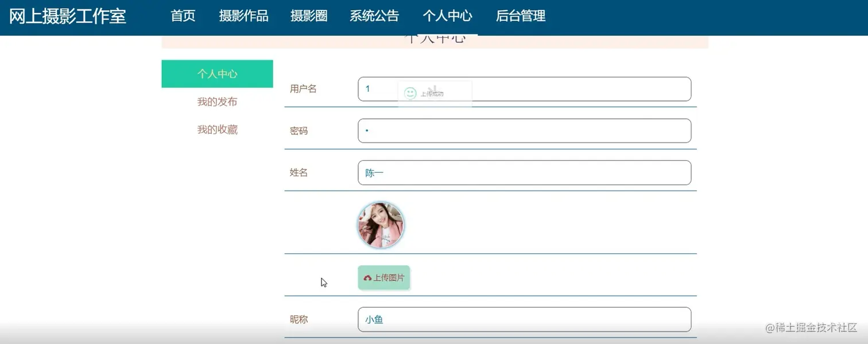Click the cloud icon on the upload button
Viewport: 868px width, 344px height.
367,277
